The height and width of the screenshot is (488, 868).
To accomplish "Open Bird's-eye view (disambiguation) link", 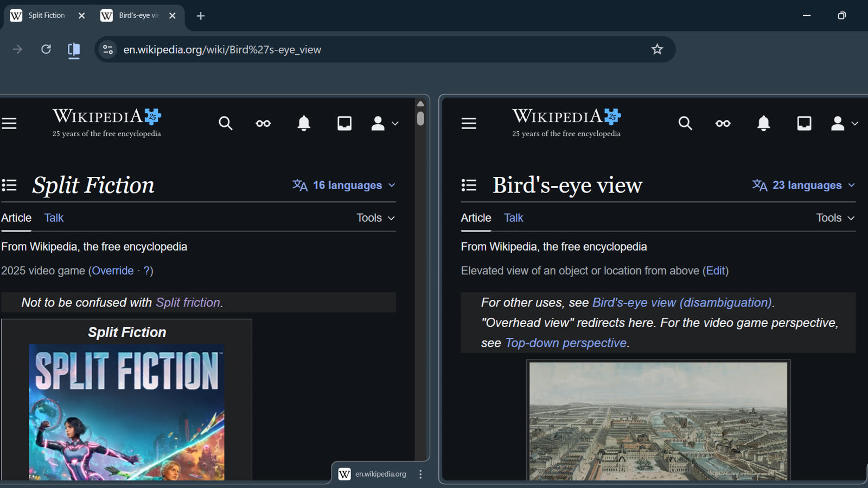I will point(682,303).
